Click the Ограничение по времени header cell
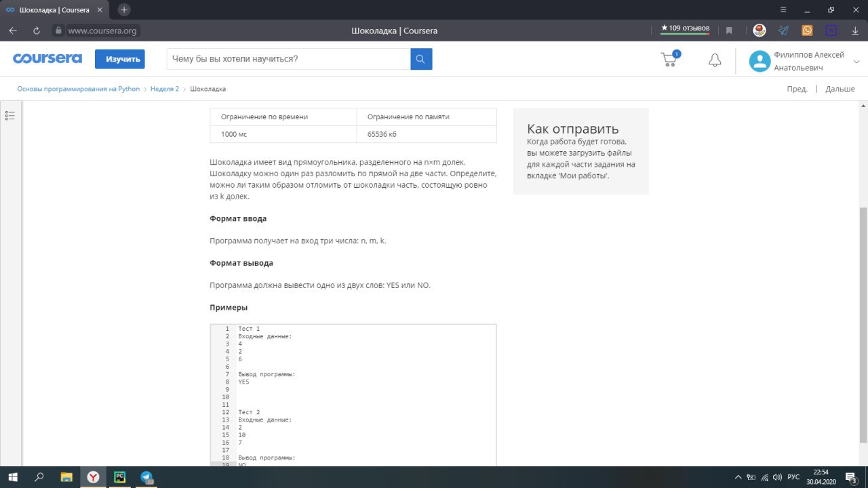The width and height of the screenshot is (868, 488). coord(283,117)
